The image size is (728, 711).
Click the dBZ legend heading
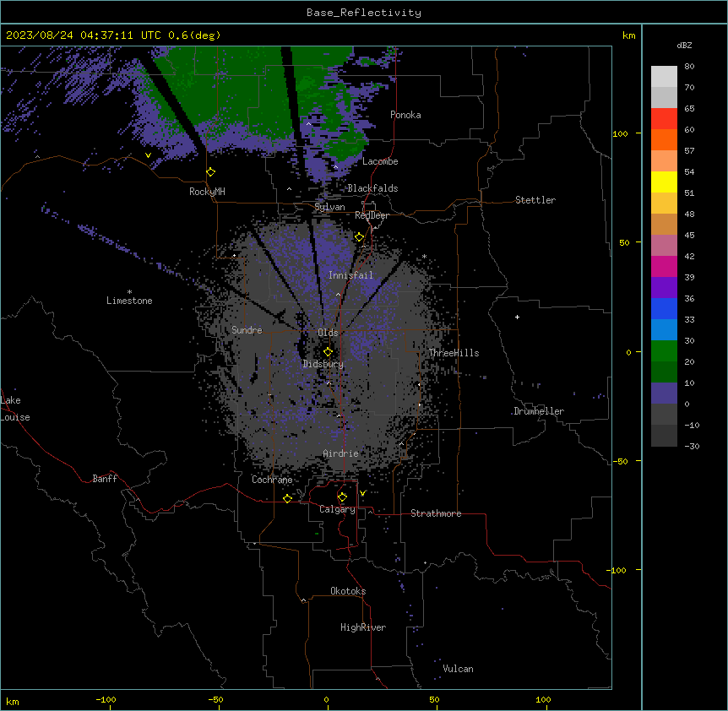684,46
